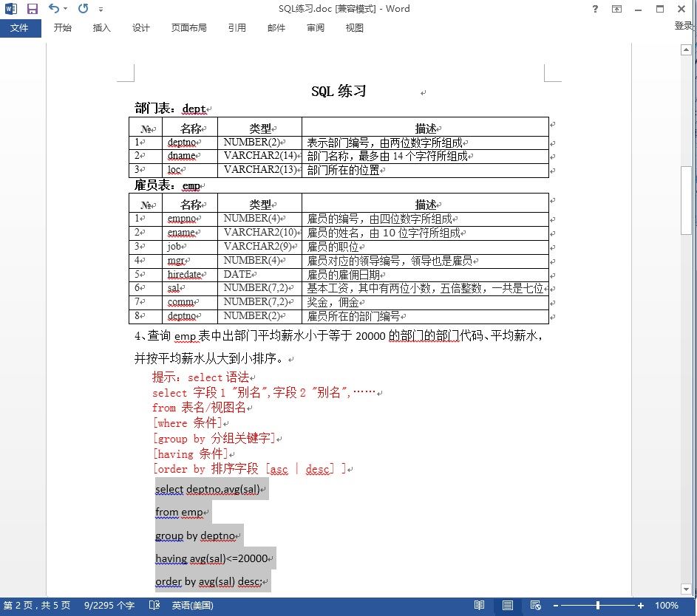Click the word count 9/2295 个字

point(109,606)
